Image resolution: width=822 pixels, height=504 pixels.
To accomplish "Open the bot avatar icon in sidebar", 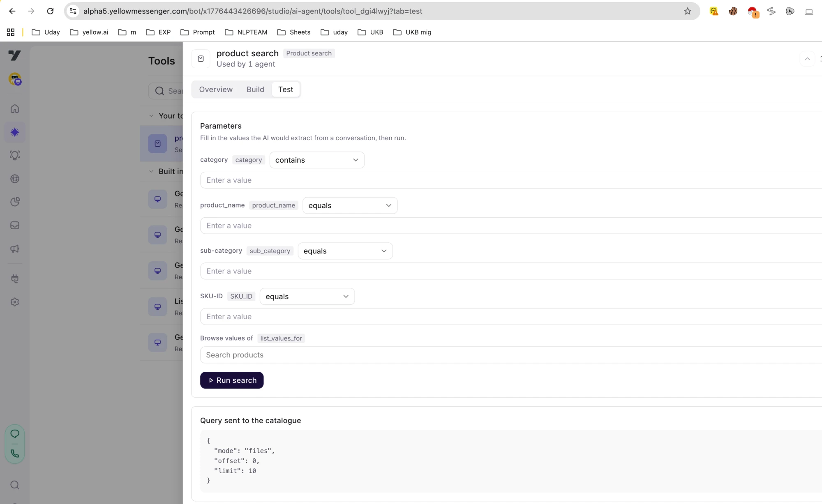I will pos(15,78).
